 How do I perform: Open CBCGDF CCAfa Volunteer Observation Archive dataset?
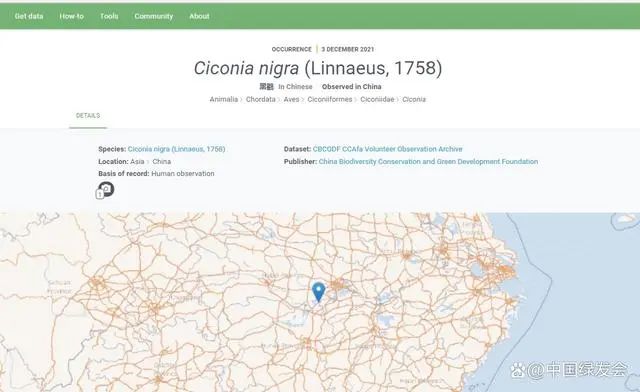point(387,149)
